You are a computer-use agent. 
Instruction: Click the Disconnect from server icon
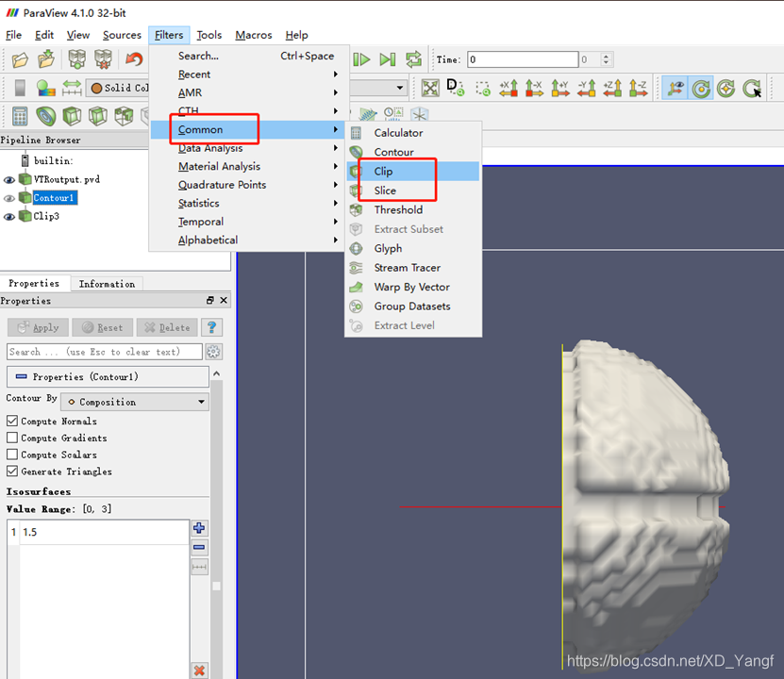[103, 59]
